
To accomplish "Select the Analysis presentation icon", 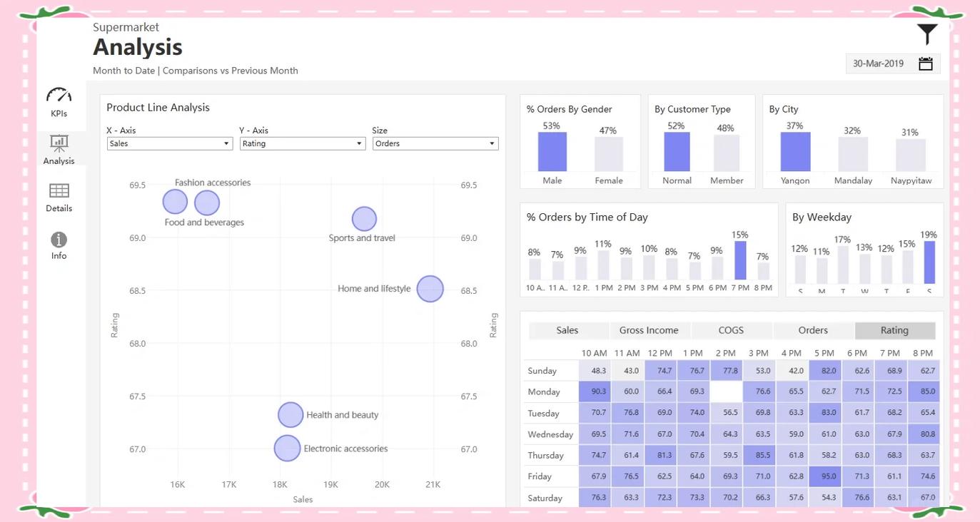I will point(59,143).
